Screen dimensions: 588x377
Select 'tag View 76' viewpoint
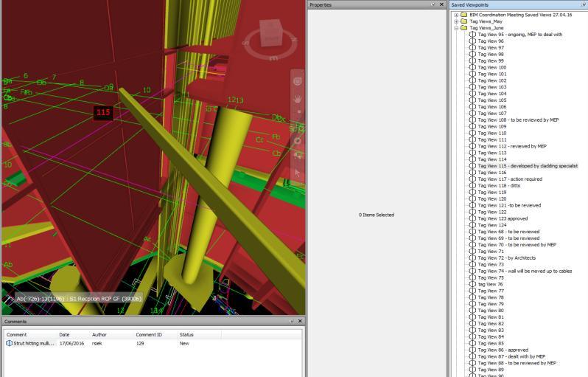point(490,284)
